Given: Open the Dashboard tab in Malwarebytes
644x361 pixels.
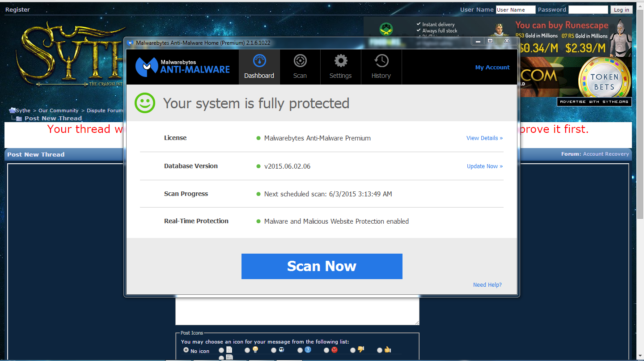Looking at the screenshot, I should coord(259,67).
